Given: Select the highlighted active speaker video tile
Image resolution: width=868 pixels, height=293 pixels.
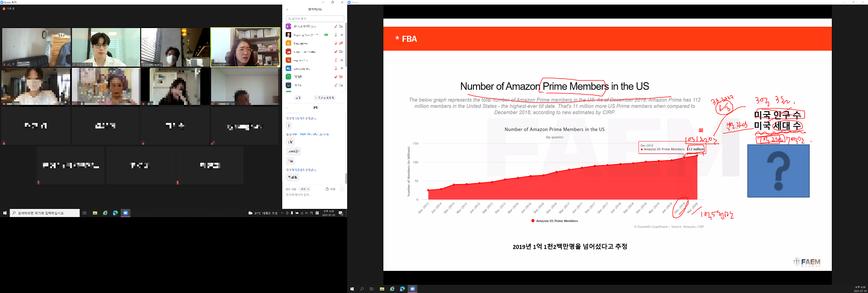Looking at the screenshot, I should pyautogui.click(x=245, y=47).
